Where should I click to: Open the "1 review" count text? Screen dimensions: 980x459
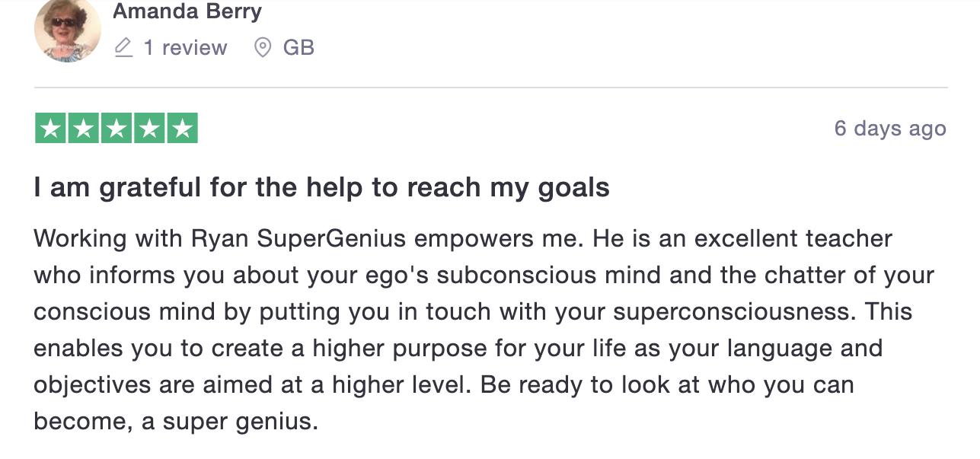click(185, 48)
